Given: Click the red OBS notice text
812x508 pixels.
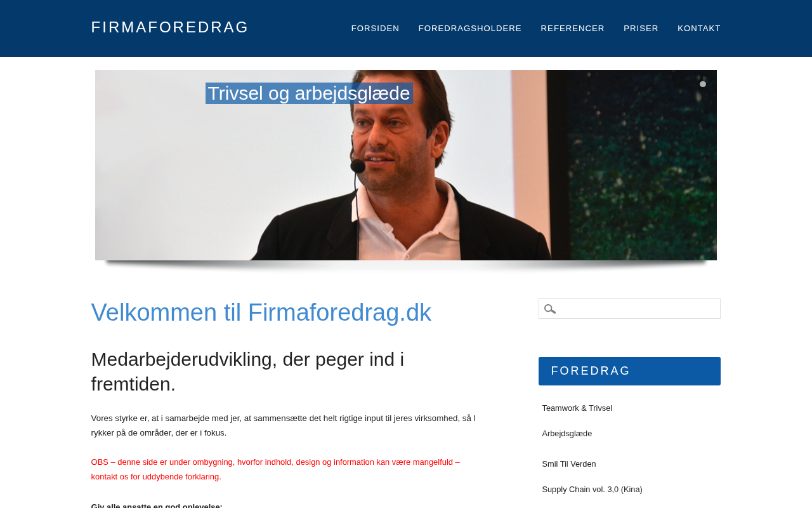Looking at the screenshot, I should [x=275, y=469].
